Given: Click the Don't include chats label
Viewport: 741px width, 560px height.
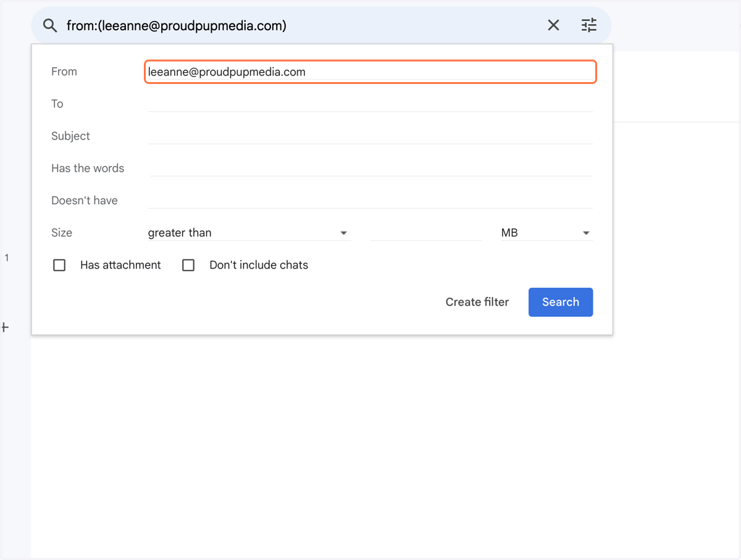Looking at the screenshot, I should 259,265.
